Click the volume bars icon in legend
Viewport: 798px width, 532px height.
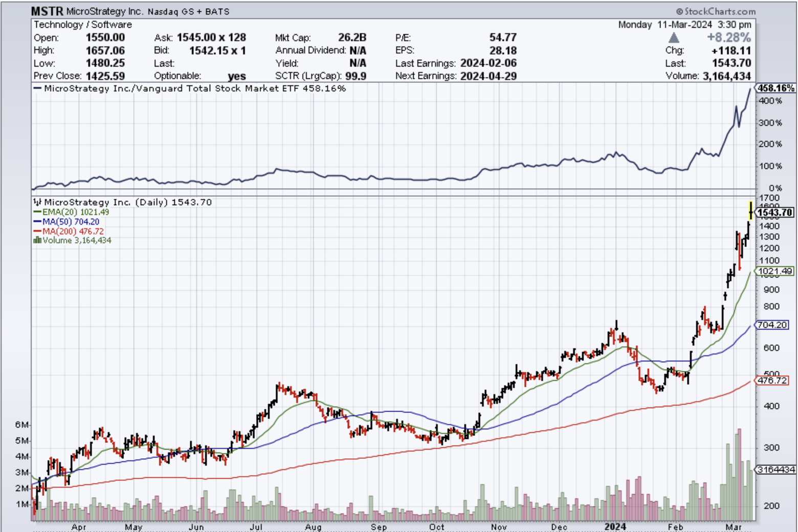pos(37,240)
